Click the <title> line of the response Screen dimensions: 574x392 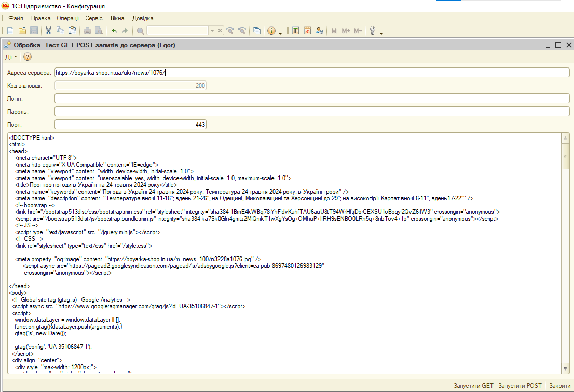click(x=96, y=185)
